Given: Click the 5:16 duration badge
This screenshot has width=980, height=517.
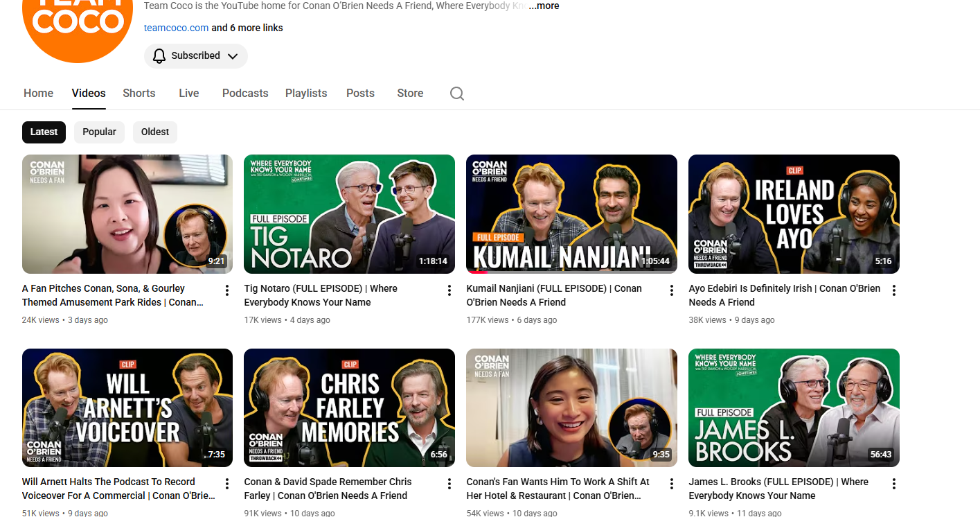Looking at the screenshot, I should [x=883, y=261].
